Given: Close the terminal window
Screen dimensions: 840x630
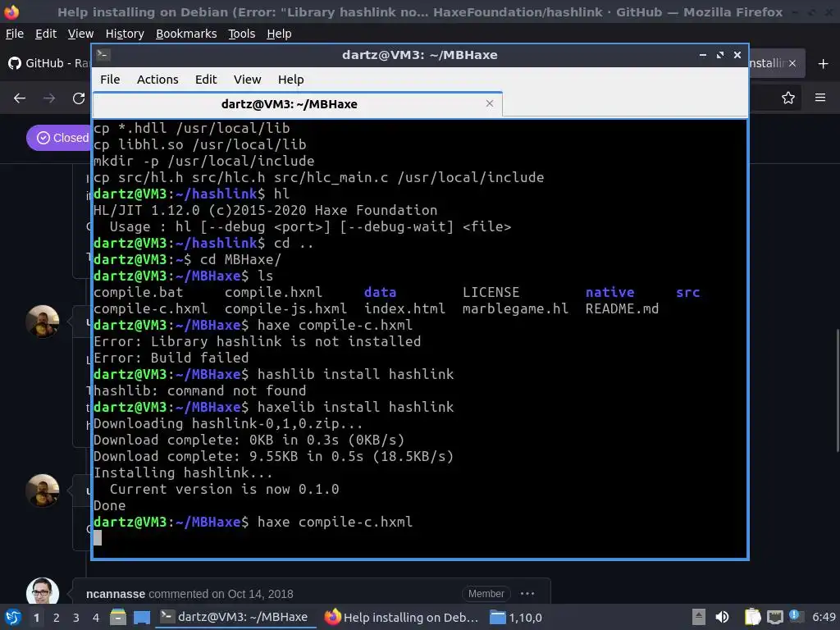Looking at the screenshot, I should coord(737,55).
